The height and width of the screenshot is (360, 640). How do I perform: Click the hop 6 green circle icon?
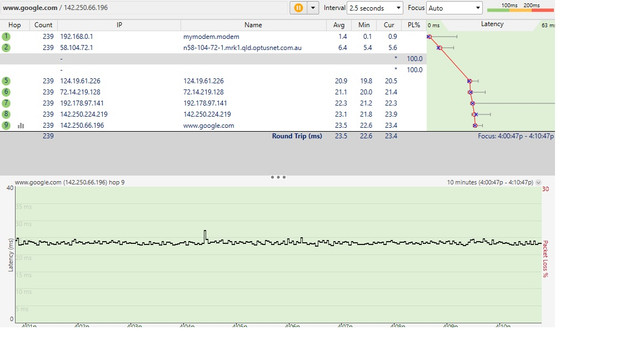(x=6, y=92)
